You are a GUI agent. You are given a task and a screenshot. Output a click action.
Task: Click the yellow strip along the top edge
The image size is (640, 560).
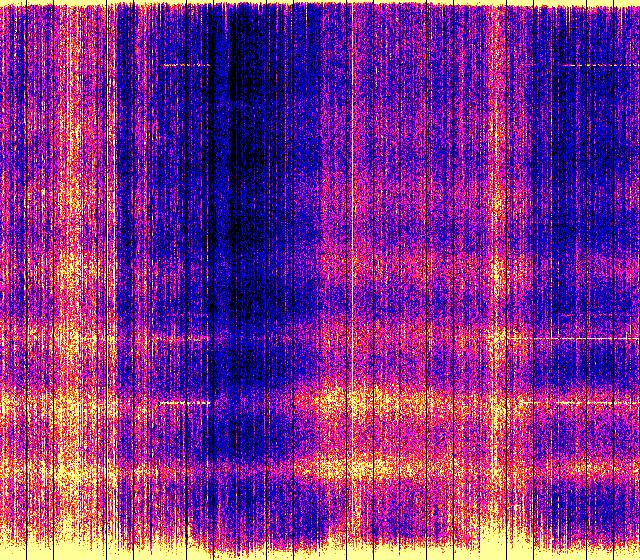coord(320,3)
